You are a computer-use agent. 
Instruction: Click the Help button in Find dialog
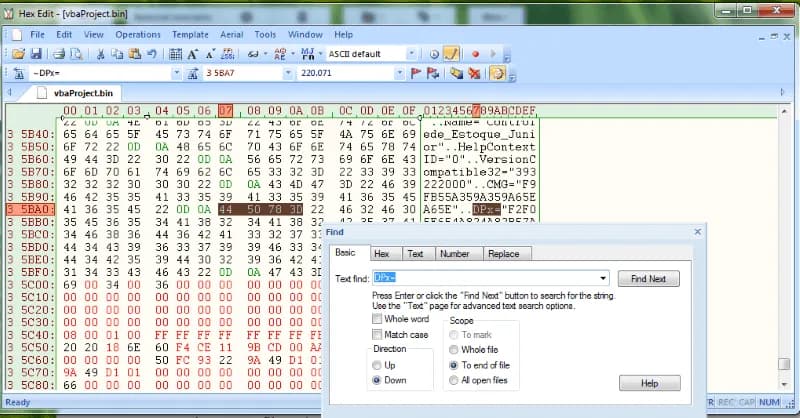[x=649, y=383]
